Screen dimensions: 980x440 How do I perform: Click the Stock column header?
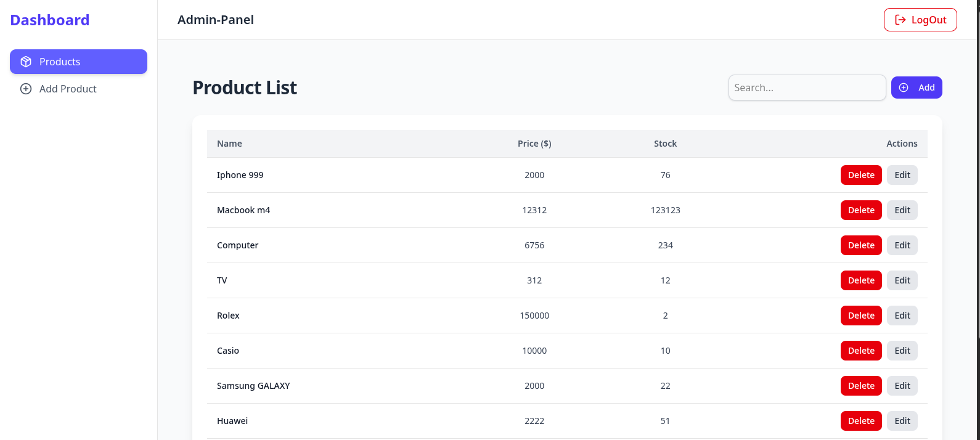tap(665, 144)
